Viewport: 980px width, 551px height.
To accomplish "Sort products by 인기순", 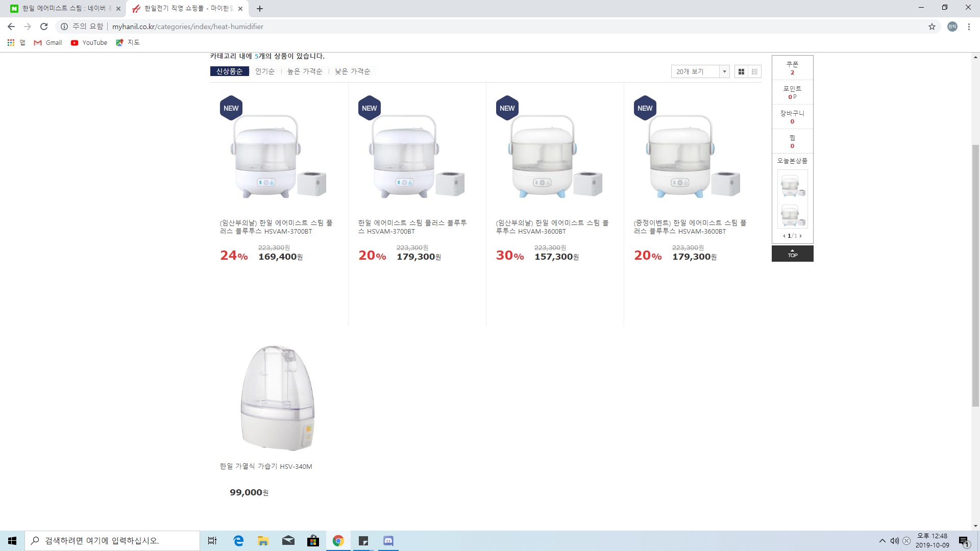I will 265,71.
